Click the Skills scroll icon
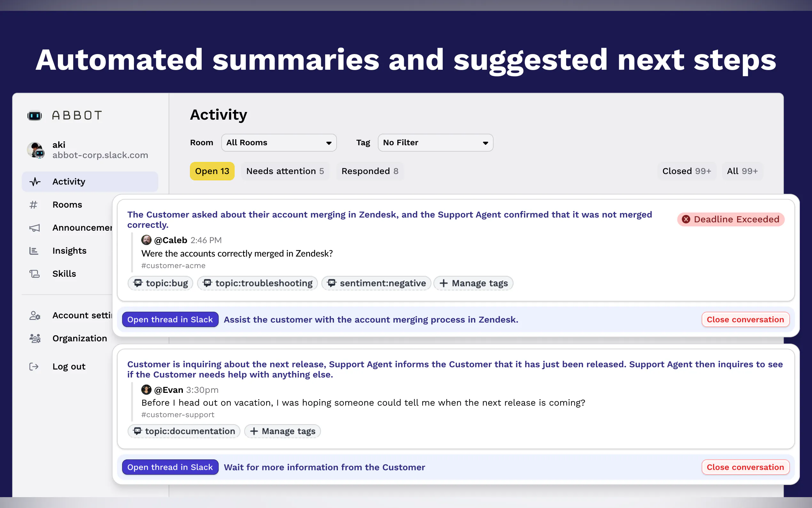 click(x=35, y=274)
